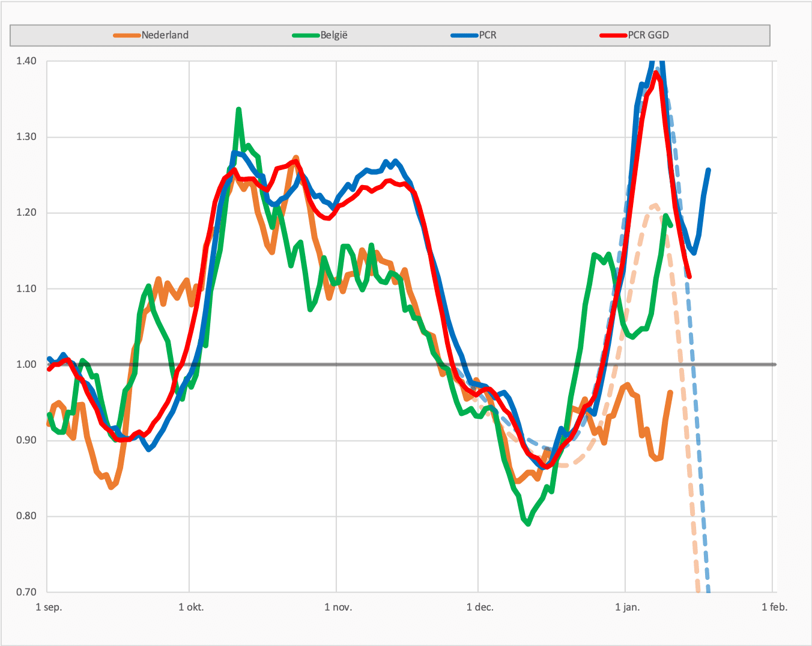The width and height of the screenshot is (812, 646).
Task: Select the 0.70 y-axis label
Action: 26,592
